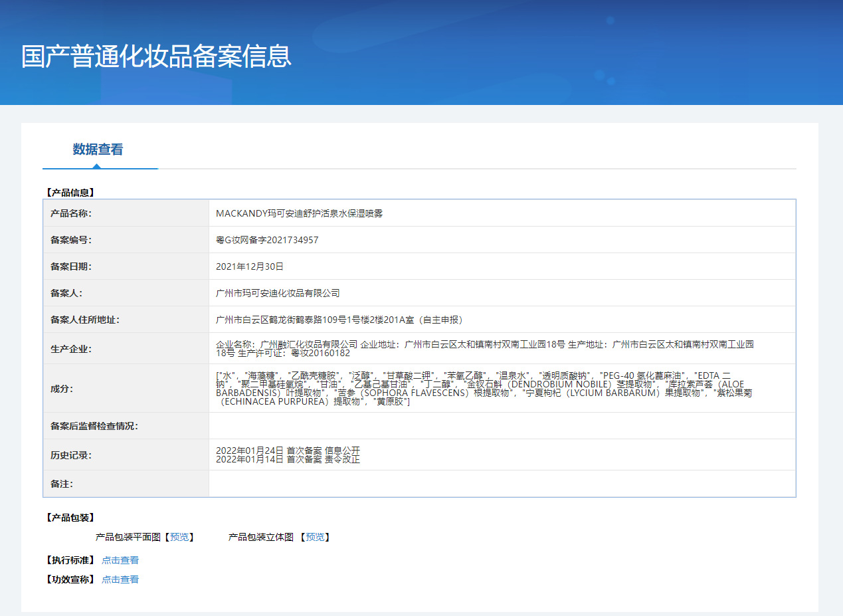The width and height of the screenshot is (843, 616).
Task: Select history entry 2022年01月14日 首次备案 责令改正
Action: tap(288, 459)
